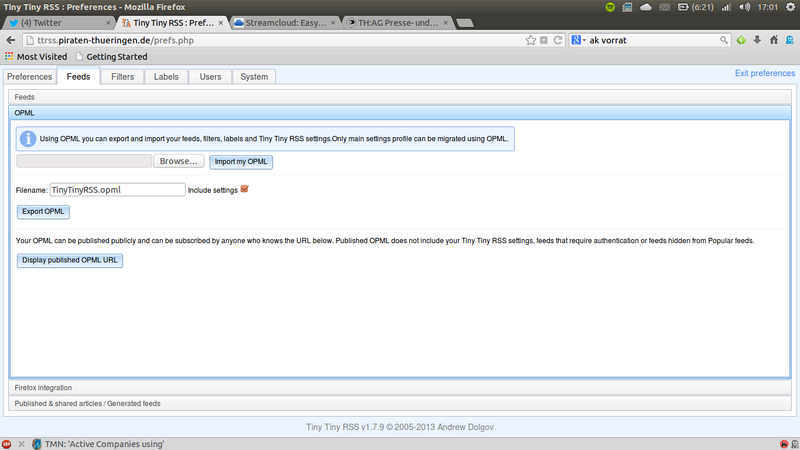
Task: Open the messaging envelope indicator
Action: tap(664, 7)
